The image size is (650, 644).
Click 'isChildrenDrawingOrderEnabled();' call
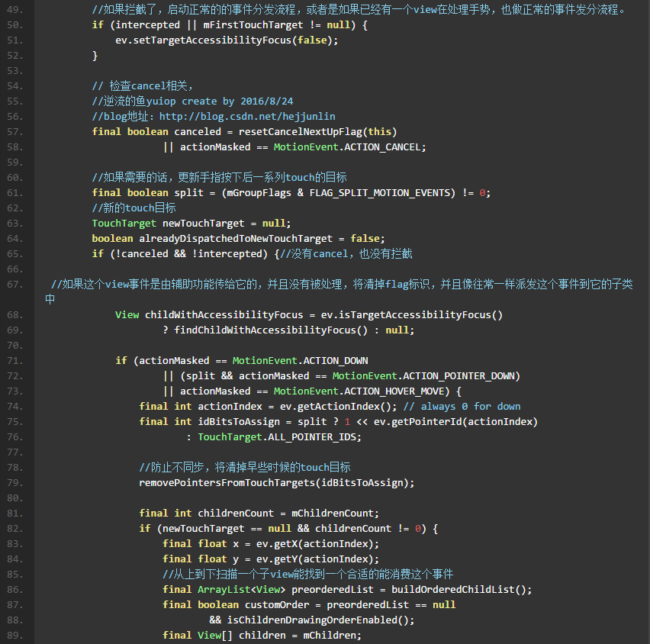pyautogui.click(x=320, y=620)
